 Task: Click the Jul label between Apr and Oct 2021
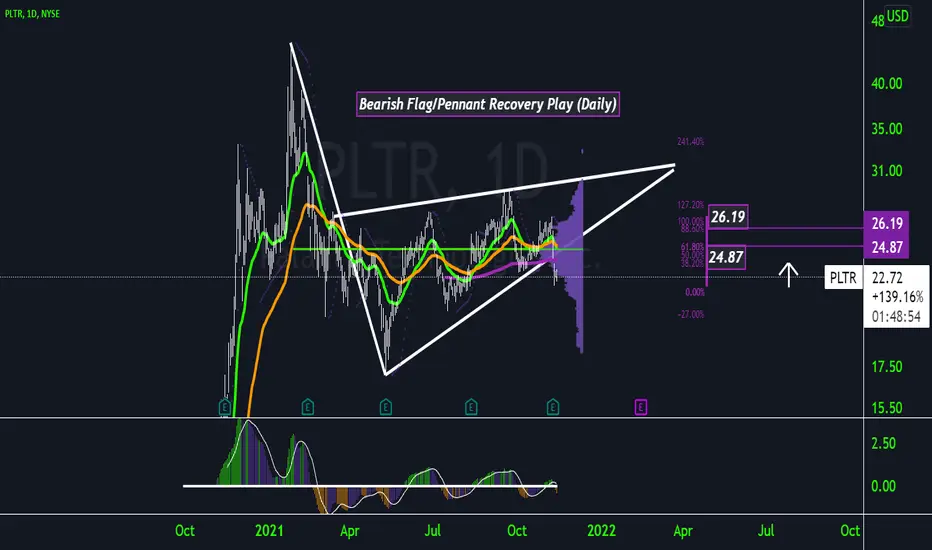pyautogui.click(x=433, y=530)
